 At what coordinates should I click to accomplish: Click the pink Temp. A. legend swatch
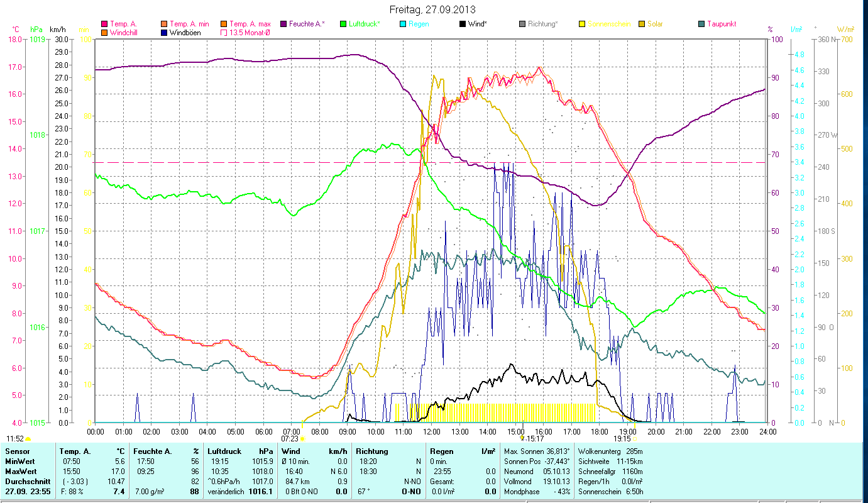(x=104, y=24)
